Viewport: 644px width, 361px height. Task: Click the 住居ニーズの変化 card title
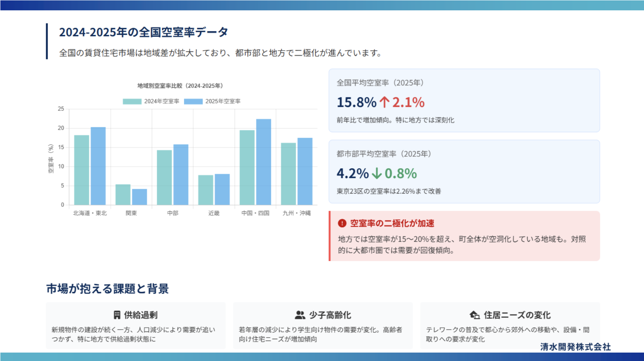(517, 315)
